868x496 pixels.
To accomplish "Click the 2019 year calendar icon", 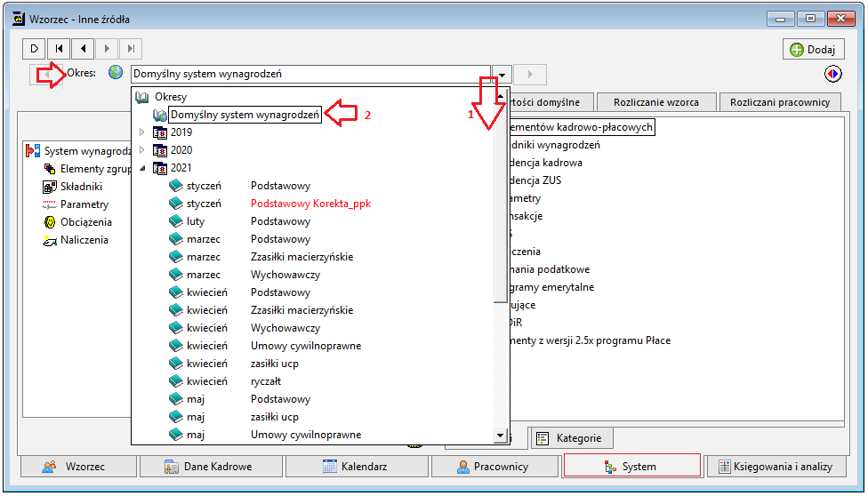I will pyautogui.click(x=160, y=132).
